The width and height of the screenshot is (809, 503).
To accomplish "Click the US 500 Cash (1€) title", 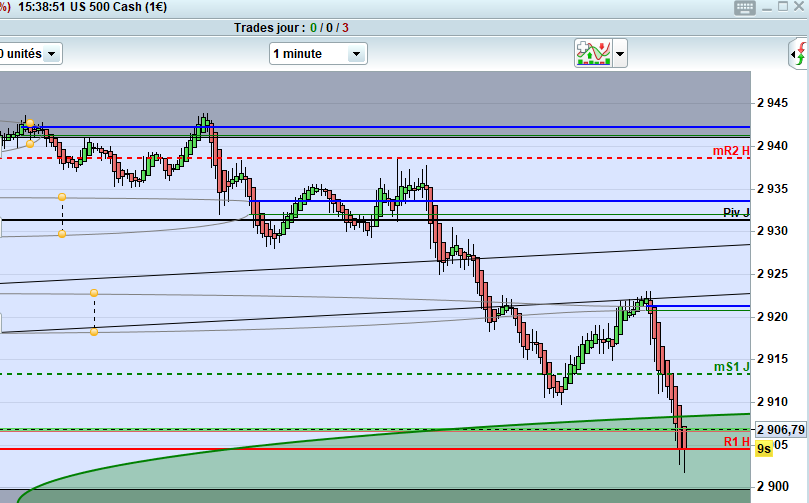I will (118, 7).
